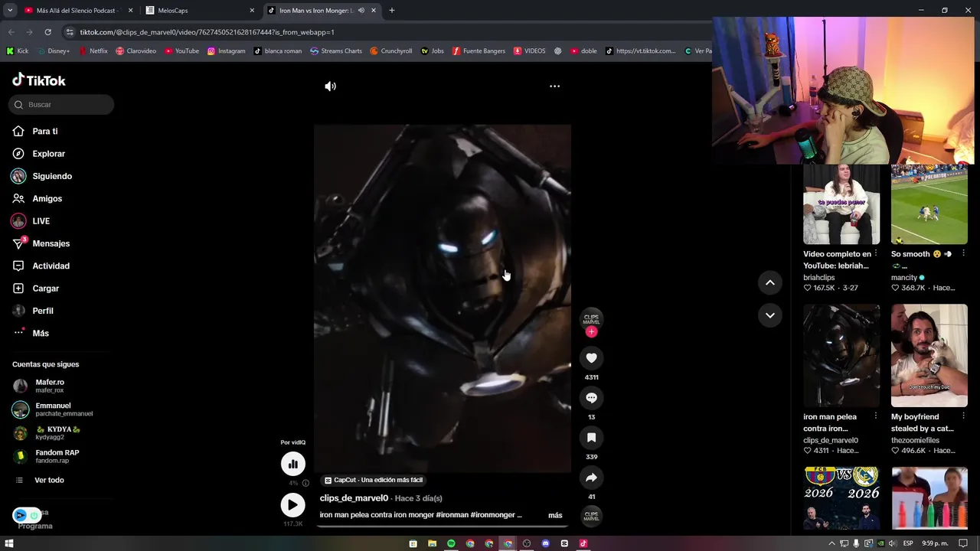Open the Siguiendo feed
The width and height of the screenshot is (980, 551).
click(x=52, y=176)
